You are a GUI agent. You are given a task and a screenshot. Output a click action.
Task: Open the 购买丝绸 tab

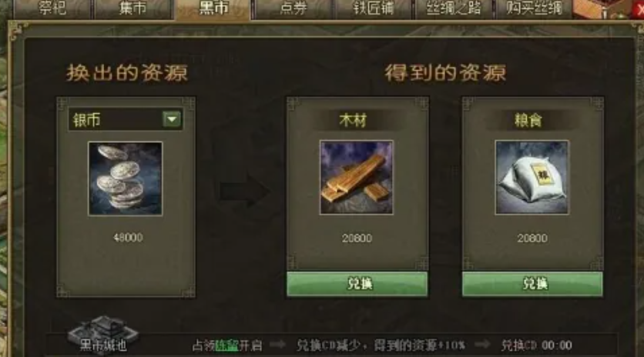[x=534, y=9]
